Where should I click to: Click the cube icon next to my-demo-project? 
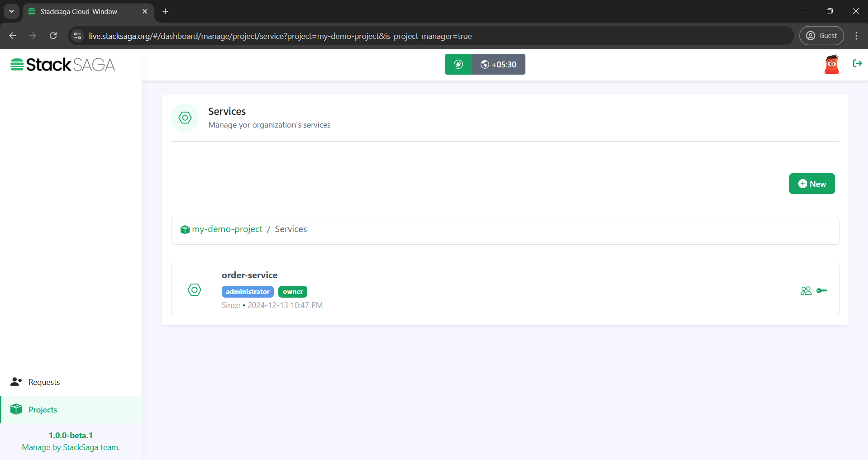(x=185, y=229)
